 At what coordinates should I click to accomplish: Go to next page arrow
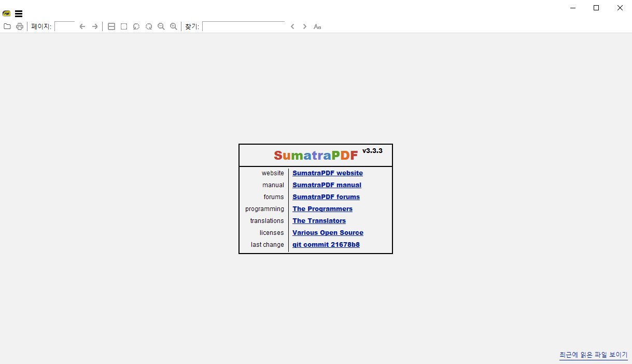tap(95, 26)
